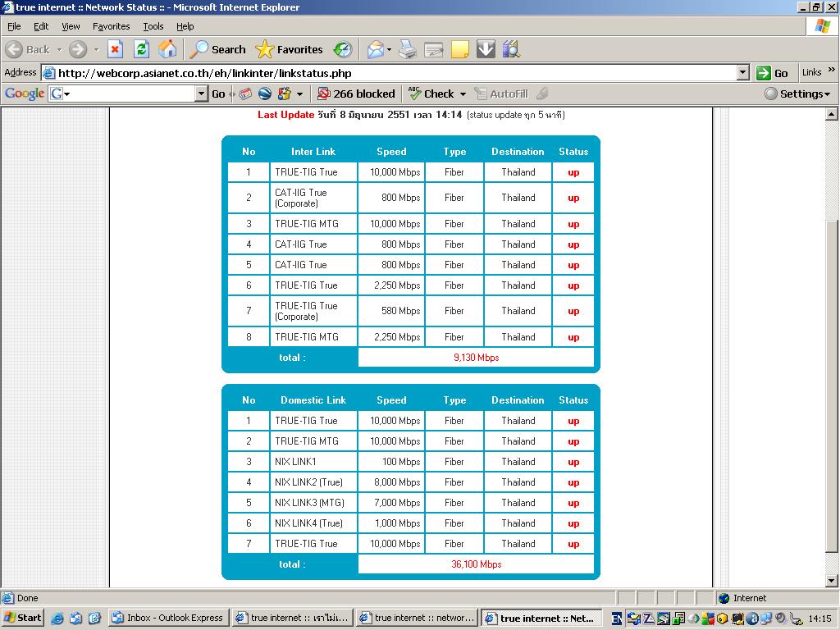Click the page icon in the address bar
Image resolution: width=840 pixels, height=630 pixels.
coord(48,73)
